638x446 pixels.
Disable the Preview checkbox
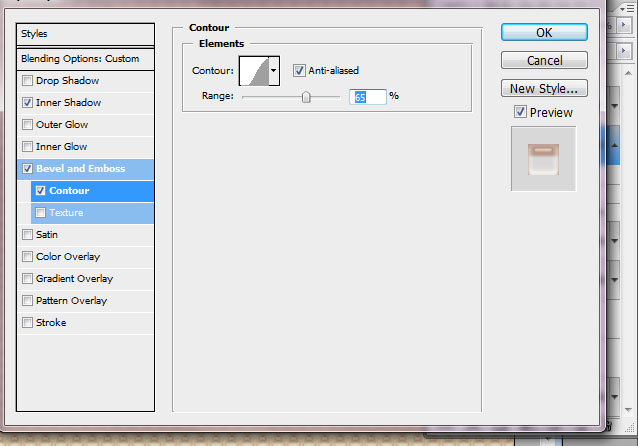pos(520,112)
